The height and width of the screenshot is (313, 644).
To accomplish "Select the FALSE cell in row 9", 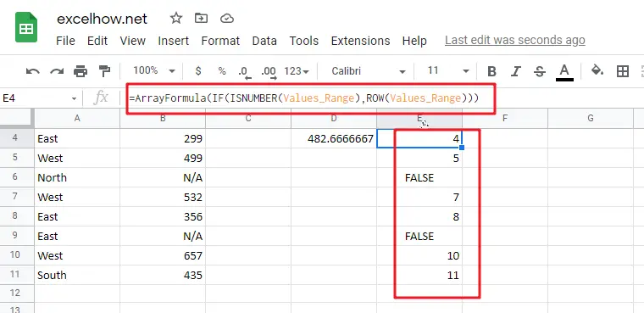I will click(x=419, y=236).
